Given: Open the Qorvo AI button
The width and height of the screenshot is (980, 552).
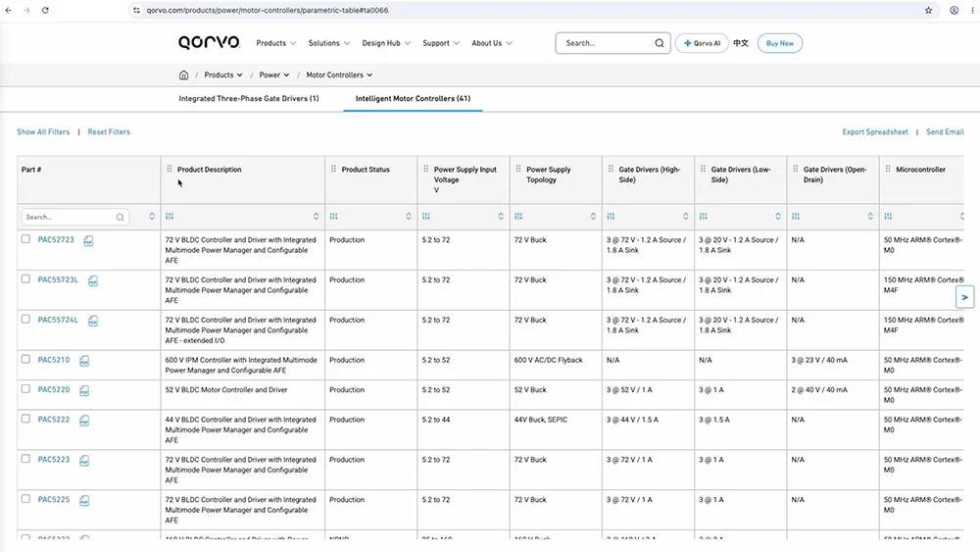Looking at the screenshot, I should point(702,43).
